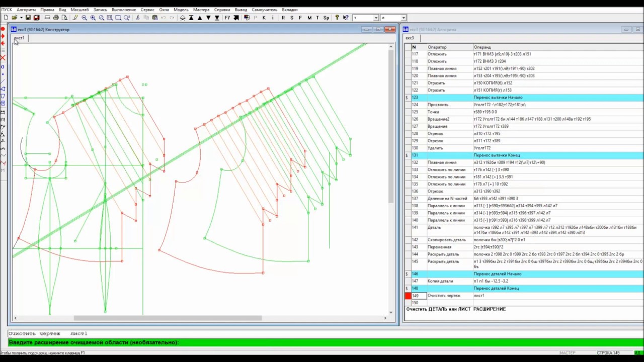Click the S toolbar button

coord(292,18)
